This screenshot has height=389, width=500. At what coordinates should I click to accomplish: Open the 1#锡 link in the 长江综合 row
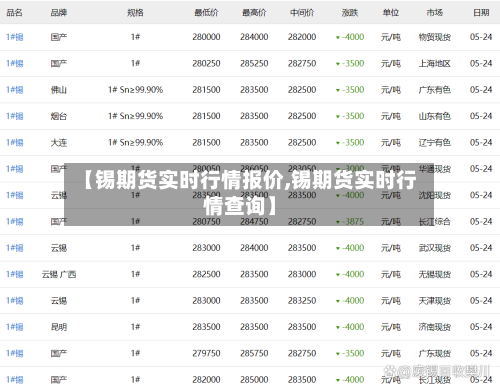point(15,222)
